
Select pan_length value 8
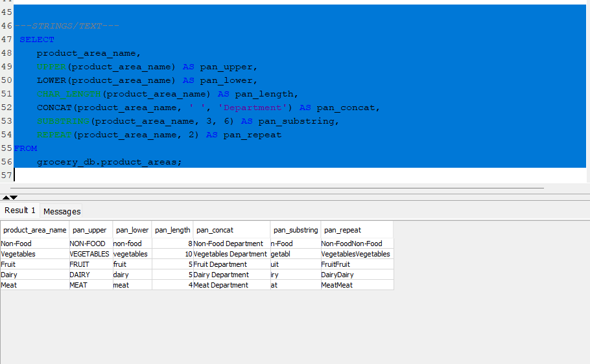pos(172,244)
